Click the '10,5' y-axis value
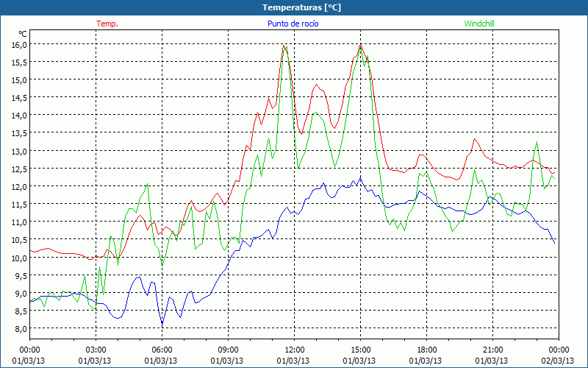 [x=20, y=240]
